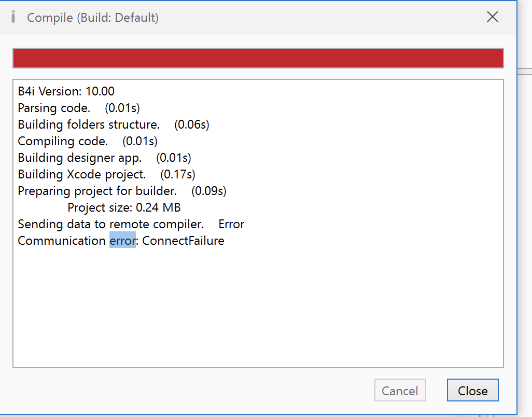Click the "B4i Version: 10.00" log line
This screenshot has height=417, width=532.
66,92
